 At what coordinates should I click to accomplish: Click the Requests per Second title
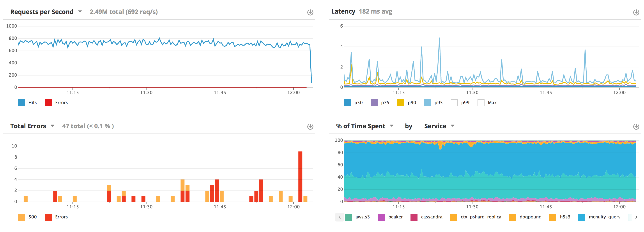pos(42,12)
